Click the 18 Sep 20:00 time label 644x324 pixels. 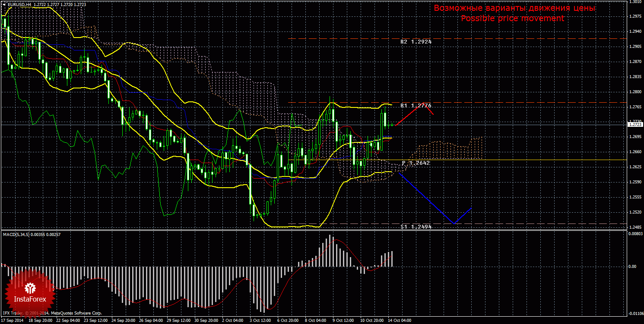(41, 321)
